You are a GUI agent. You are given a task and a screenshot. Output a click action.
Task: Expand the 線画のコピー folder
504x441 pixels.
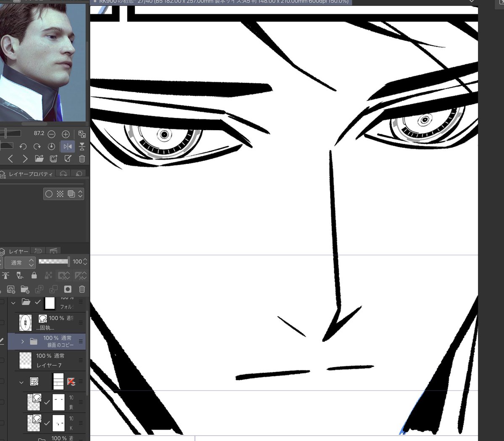click(22, 341)
